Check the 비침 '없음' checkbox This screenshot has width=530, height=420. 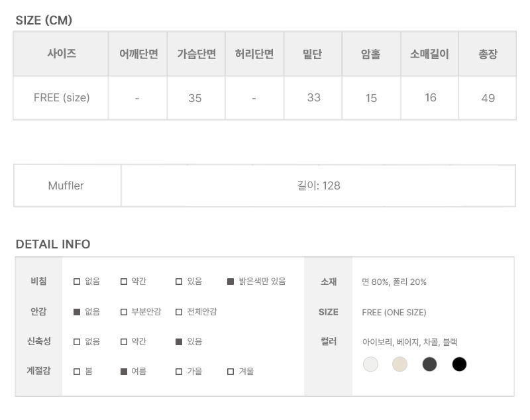[x=77, y=282]
